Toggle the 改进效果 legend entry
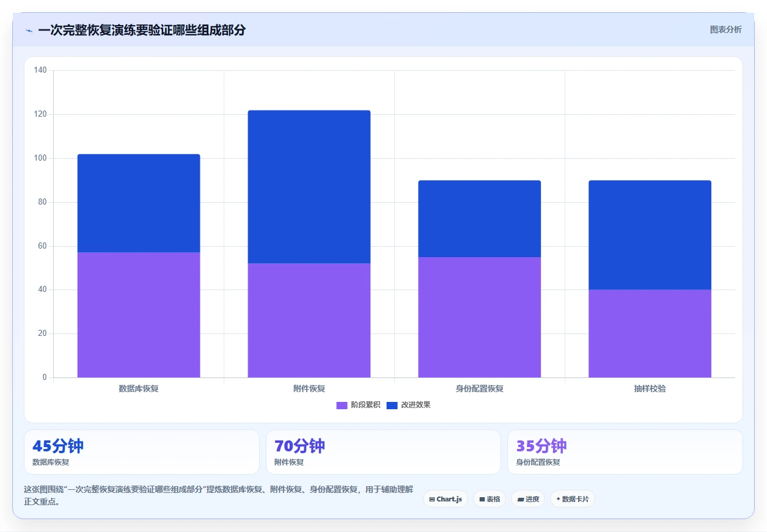Image resolution: width=767 pixels, height=532 pixels. pos(409,405)
